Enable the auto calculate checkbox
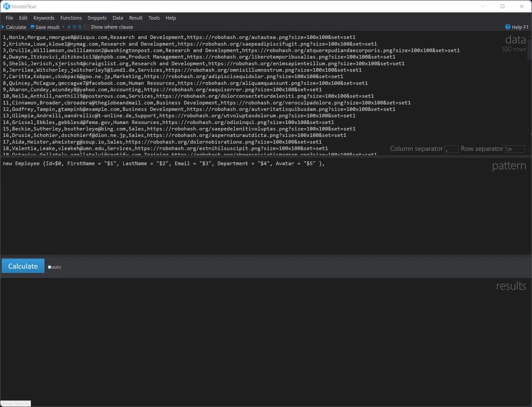This screenshot has width=532, height=407. pyautogui.click(x=49, y=267)
